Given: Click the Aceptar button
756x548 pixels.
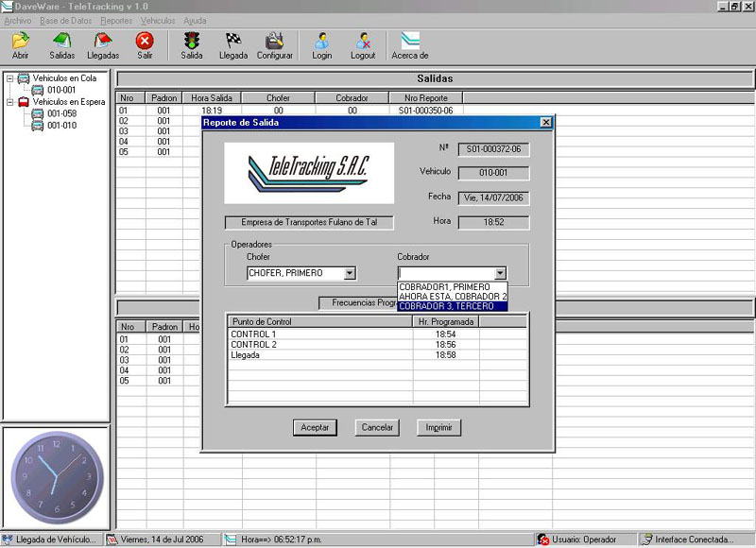Looking at the screenshot, I should tap(315, 427).
